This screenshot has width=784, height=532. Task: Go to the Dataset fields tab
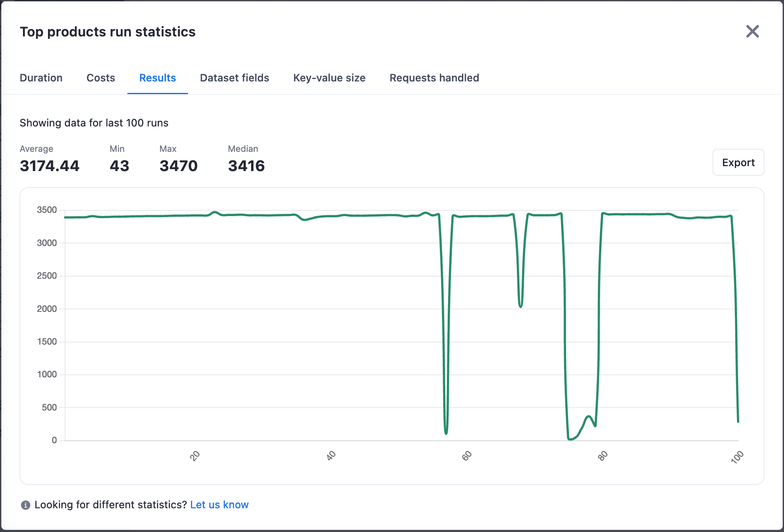pos(235,78)
